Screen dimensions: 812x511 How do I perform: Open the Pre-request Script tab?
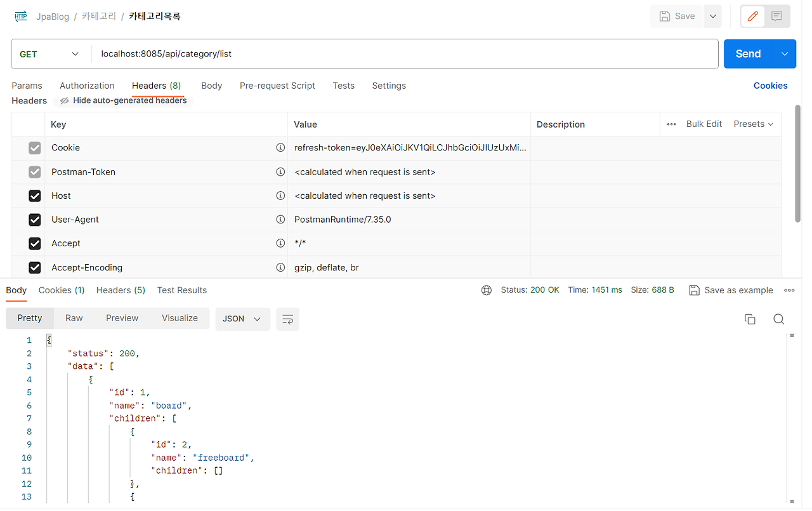pyautogui.click(x=277, y=86)
